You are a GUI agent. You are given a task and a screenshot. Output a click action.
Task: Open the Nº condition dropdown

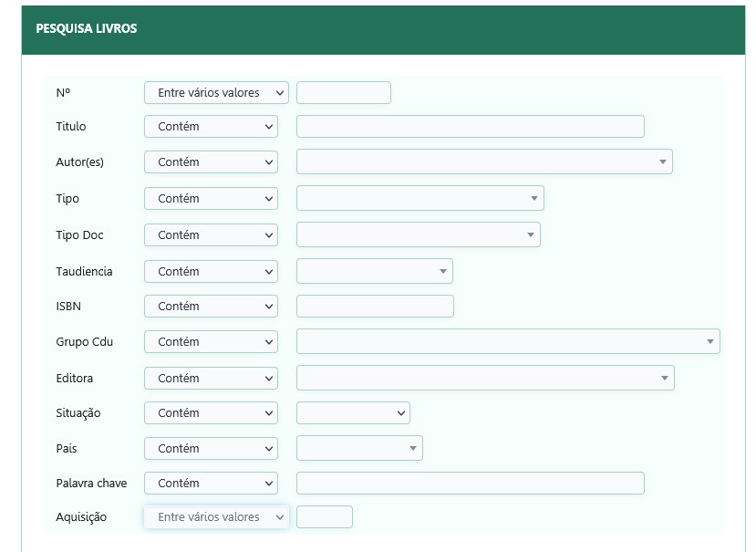click(216, 93)
